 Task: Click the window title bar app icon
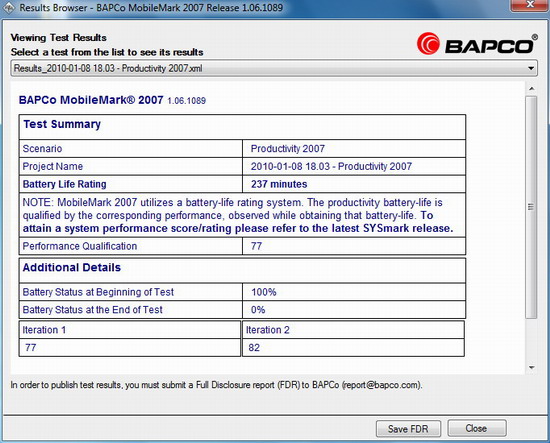pos(8,8)
